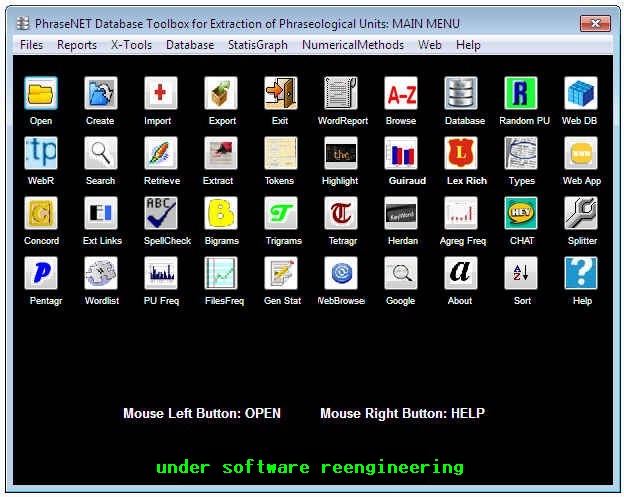Open the Files menu
Image resolution: width=624 pixels, height=497 pixels.
[x=32, y=45]
